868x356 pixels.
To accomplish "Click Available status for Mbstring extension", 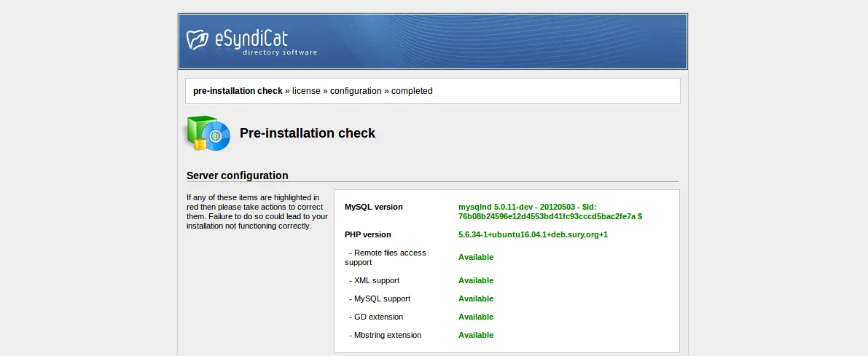I will [475, 335].
